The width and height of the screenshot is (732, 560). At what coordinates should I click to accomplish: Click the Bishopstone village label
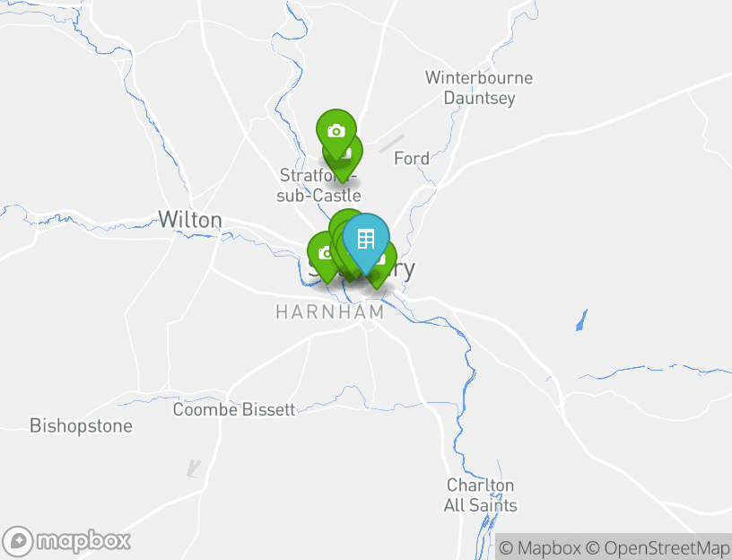pos(82,426)
